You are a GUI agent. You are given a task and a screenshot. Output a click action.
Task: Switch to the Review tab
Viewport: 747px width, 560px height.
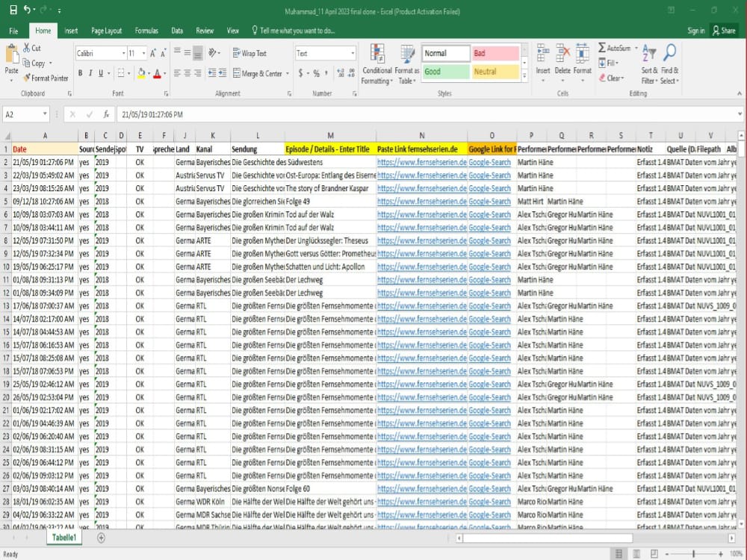(205, 31)
